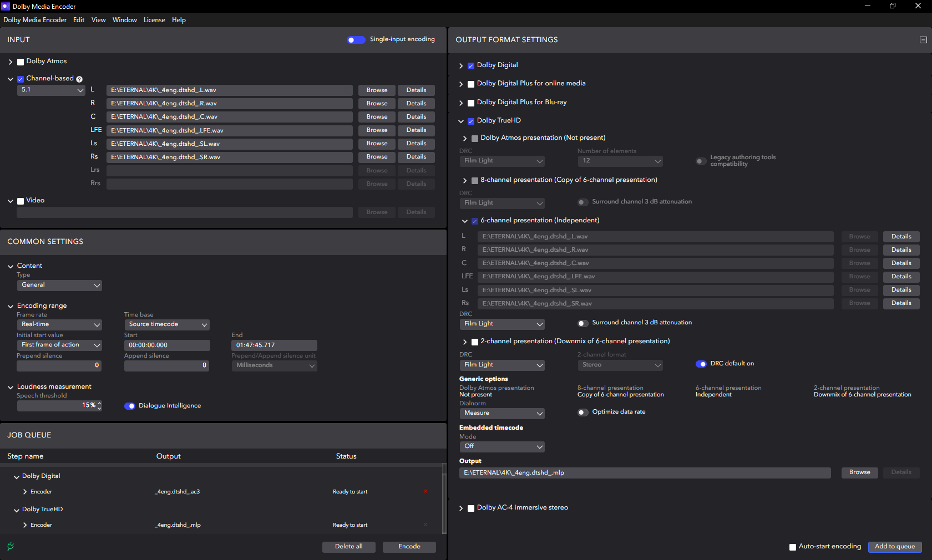Open the Dialnorm Measure dropdown
932x560 pixels.
tap(502, 414)
